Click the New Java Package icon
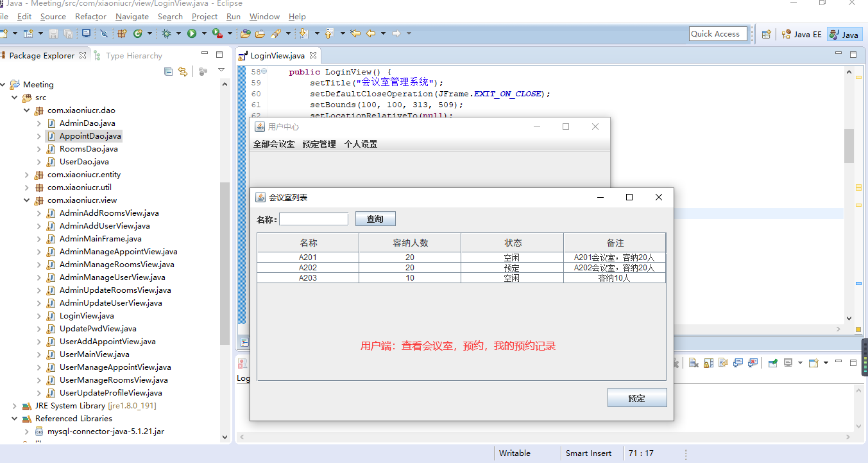The height and width of the screenshot is (463, 868). tap(121, 33)
